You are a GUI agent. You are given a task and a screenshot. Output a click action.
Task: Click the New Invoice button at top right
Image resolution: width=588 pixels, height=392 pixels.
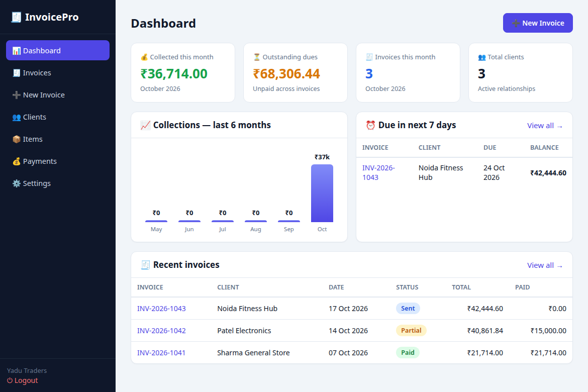coord(538,23)
